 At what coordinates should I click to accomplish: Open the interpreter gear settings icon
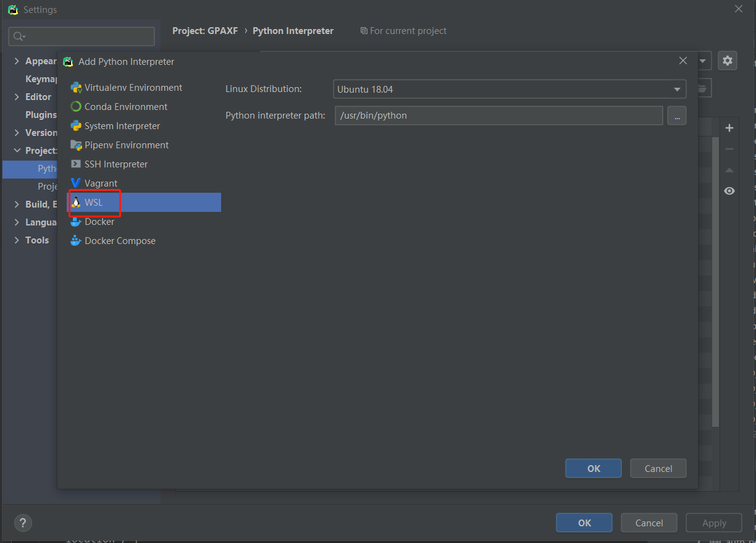(728, 61)
